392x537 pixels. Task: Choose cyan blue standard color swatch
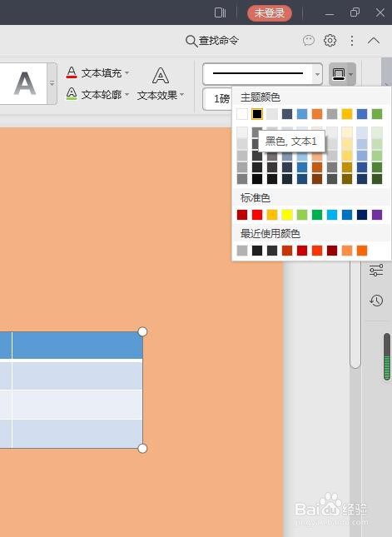(332, 215)
